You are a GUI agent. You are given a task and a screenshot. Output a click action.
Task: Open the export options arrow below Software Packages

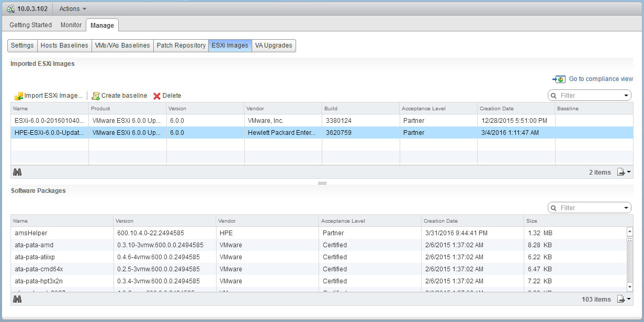tap(627, 299)
